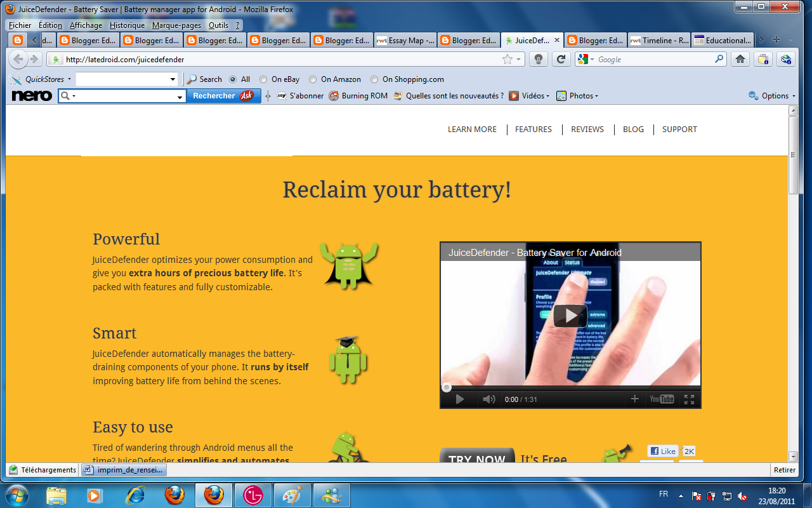This screenshot has width=812, height=508.
Task: Expand the QuickStores dropdown arrow
Action: click(x=69, y=80)
